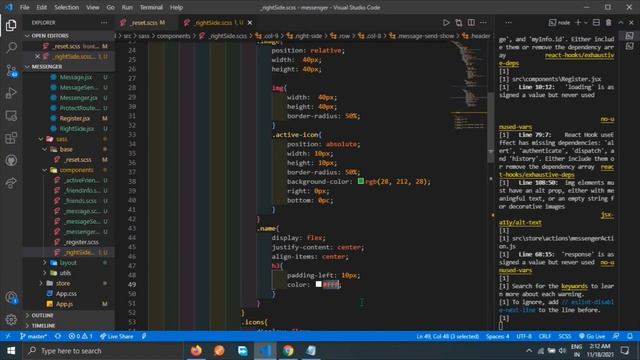
Task: Split the editor to the right
Action: (x=471, y=22)
